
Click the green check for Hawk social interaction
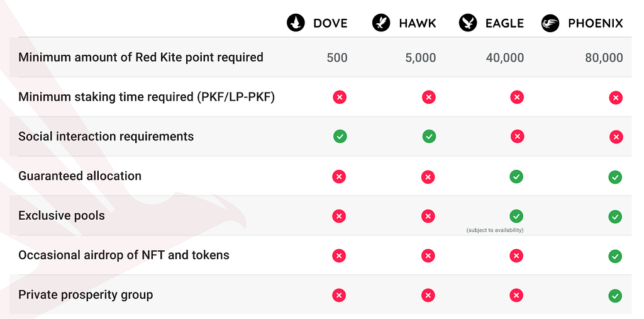(x=429, y=136)
